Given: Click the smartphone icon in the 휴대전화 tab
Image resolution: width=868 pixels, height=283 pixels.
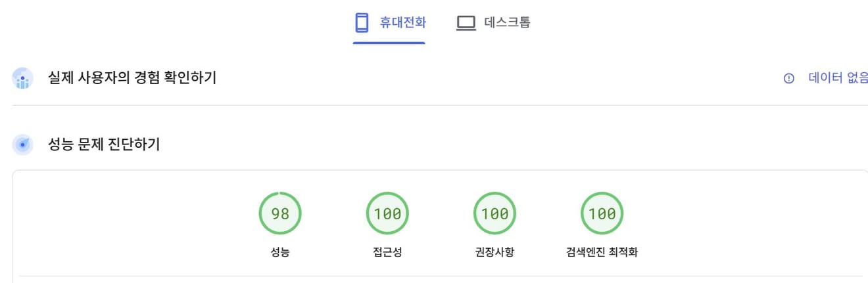Looking at the screenshot, I should [362, 23].
